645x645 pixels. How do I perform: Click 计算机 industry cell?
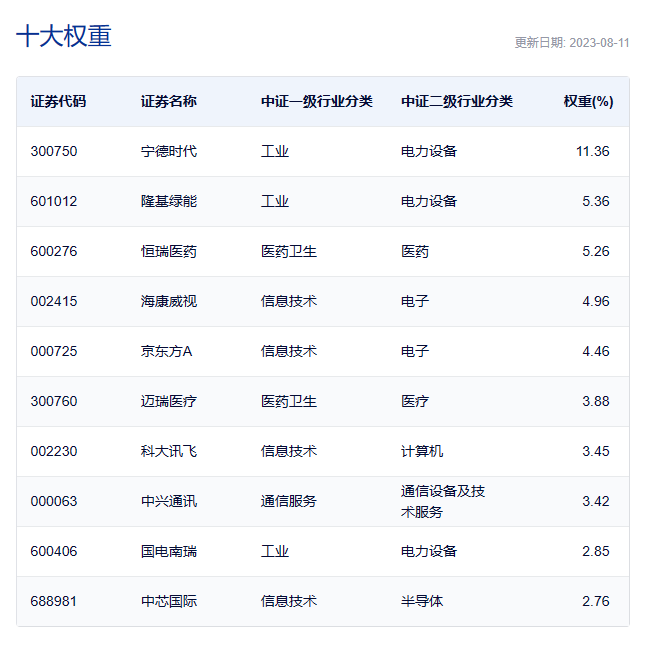(422, 451)
